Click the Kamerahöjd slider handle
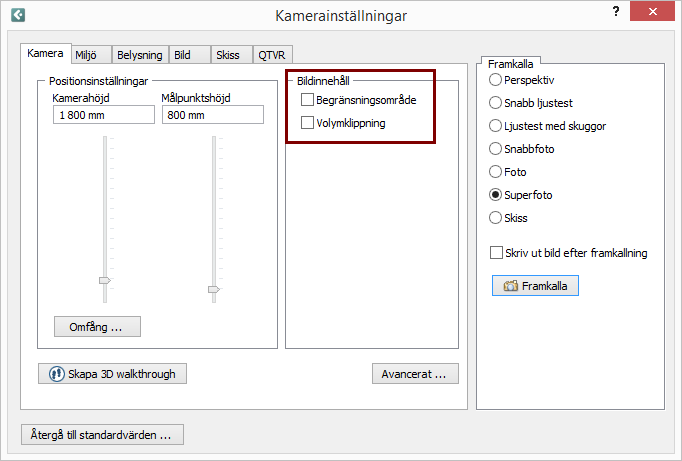Viewport: 682px width, 461px height. click(105, 281)
